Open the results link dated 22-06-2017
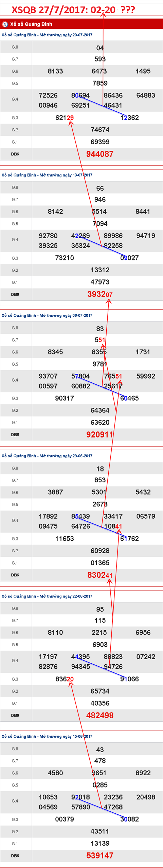This screenshot has height=868, width=163. pos(47,596)
